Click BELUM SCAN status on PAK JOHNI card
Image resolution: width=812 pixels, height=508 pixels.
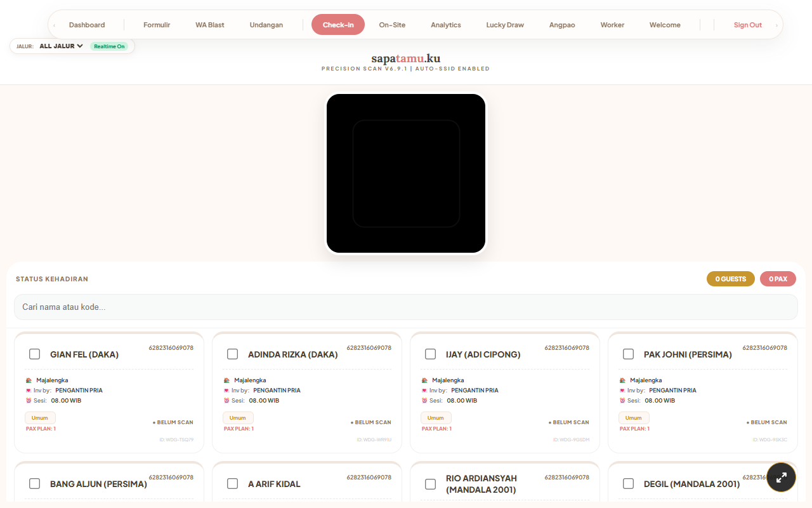[x=766, y=422]
